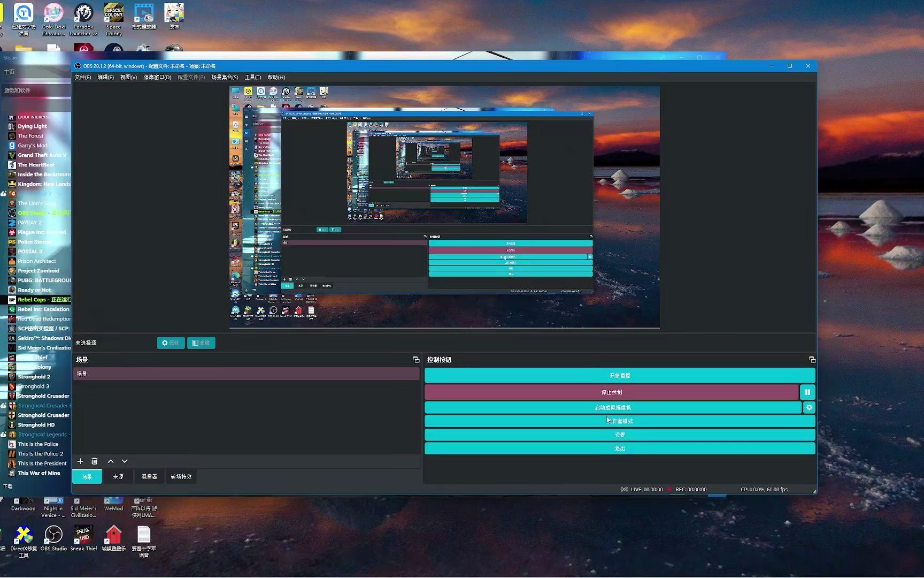Select PAYDAY 2 in Steam library
This screenshot has height=578, width=924.
click(x=29, y=223)
